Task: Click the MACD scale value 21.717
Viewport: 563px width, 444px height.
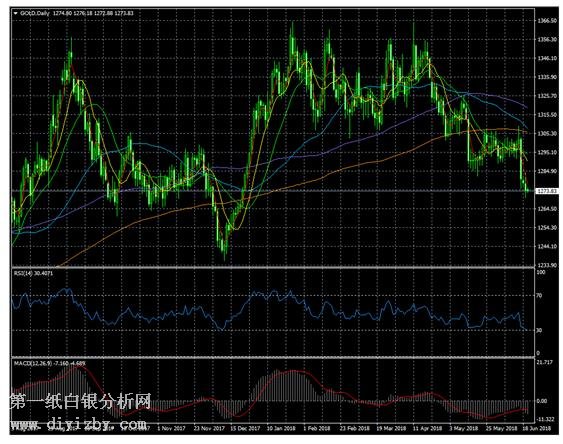Action: pyautogui.click(x=544, y=363)
